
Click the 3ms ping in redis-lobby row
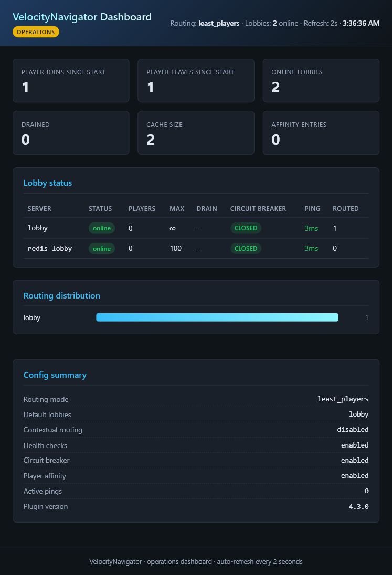click(311, 248)
